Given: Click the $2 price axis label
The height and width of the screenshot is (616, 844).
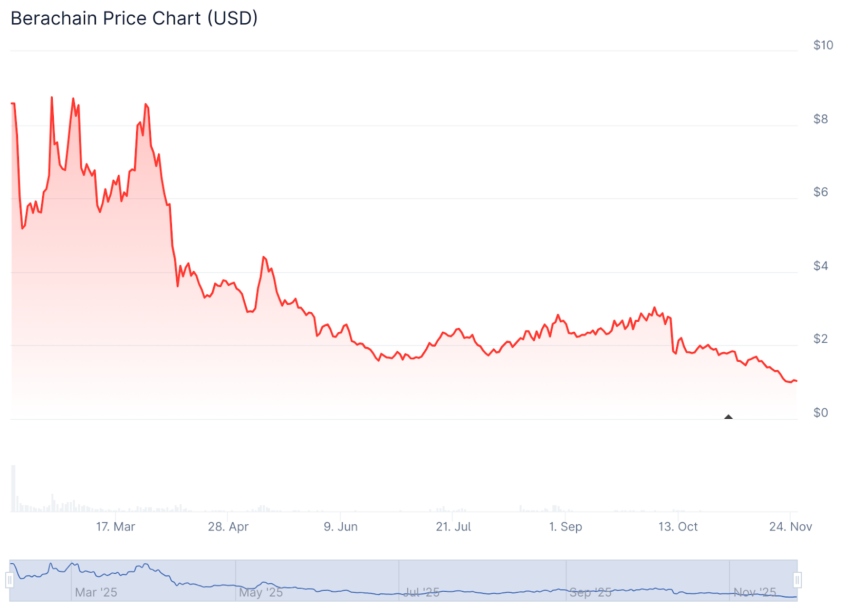Looking at the screenshot, I should point(821,339).
